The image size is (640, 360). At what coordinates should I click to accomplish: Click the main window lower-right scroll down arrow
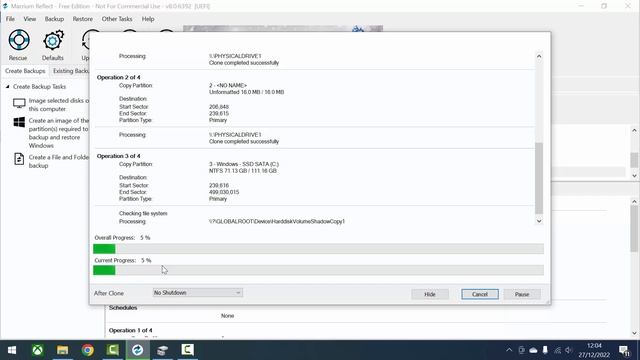pos(634,333)
